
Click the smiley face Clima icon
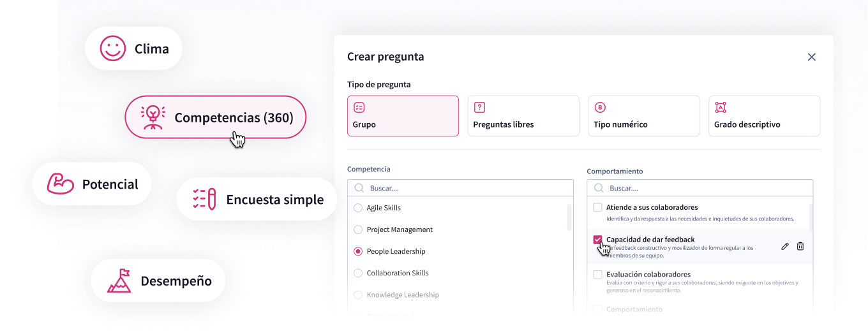pyautogui.click(x=113, y=48)
